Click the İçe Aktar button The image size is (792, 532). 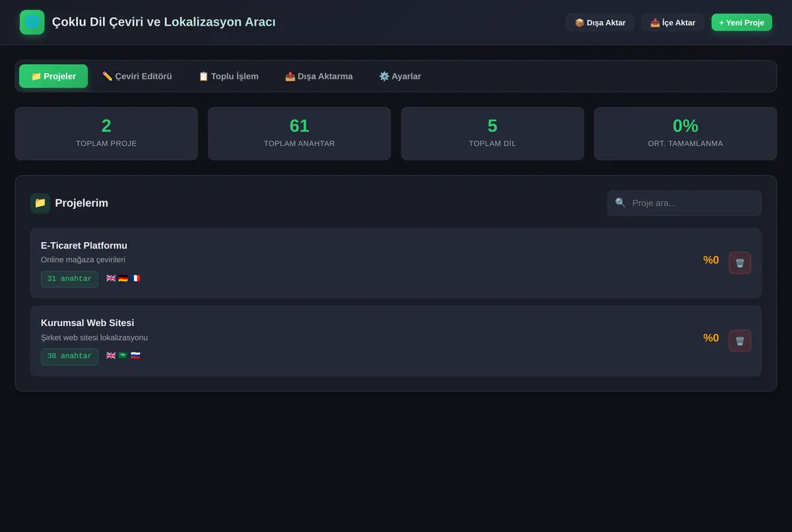tap(673, 22)
